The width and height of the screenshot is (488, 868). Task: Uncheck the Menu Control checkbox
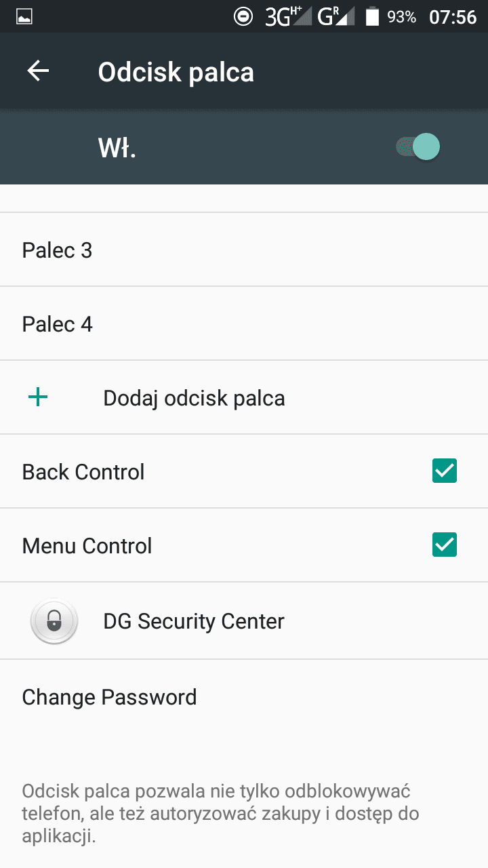point(445,545)
